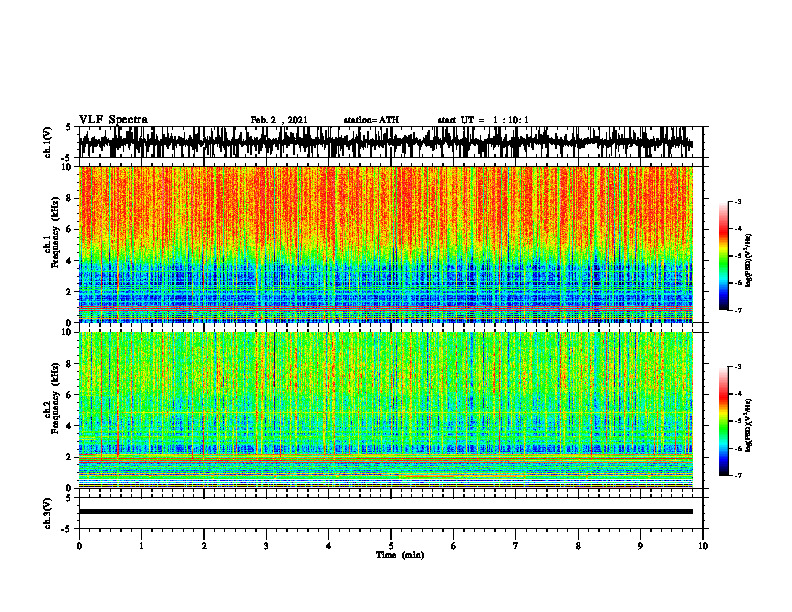
Task: Click the "station= ATH" header text
Action: (x=371, y=120)
